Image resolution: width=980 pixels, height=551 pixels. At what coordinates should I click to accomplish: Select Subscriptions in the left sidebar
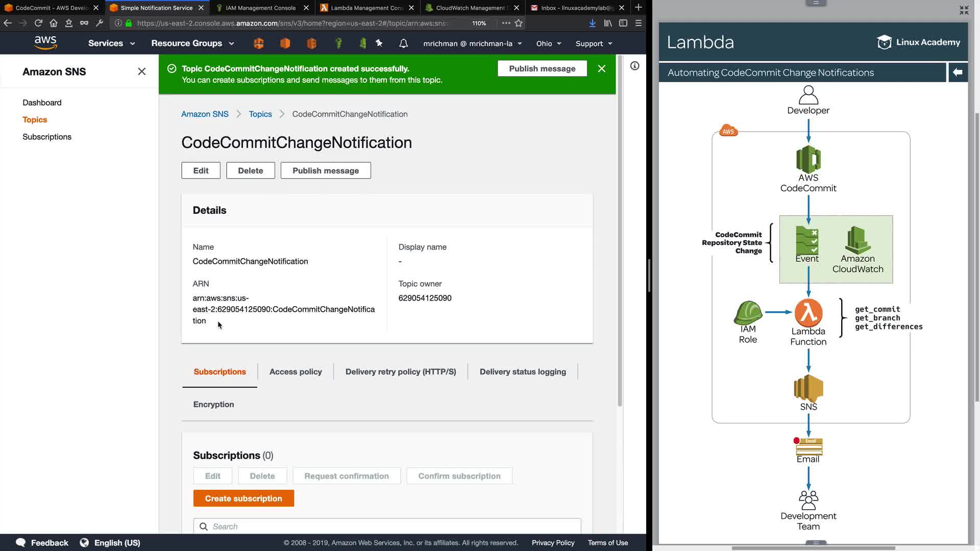[x=47, y=137]
